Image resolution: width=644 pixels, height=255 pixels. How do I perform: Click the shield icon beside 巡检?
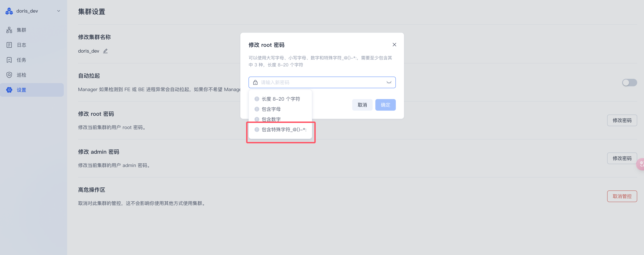(9, 75)
